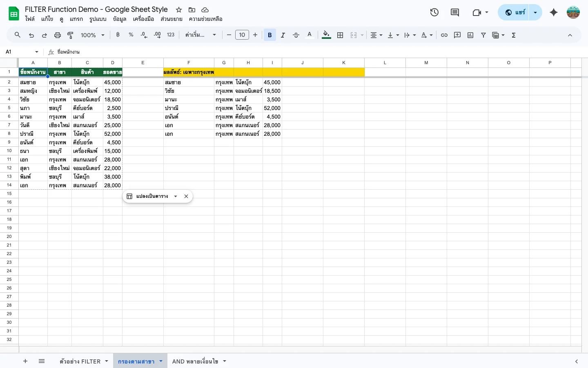Click the insert link icon
The height and width of the screenshot is (368, 588).
[x=444, y=35]
